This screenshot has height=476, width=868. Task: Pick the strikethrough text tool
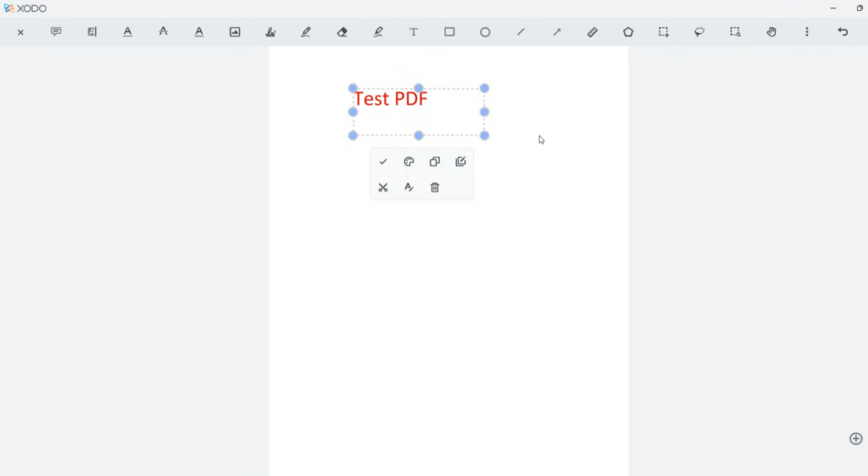pyautogui.click(x=163, y=32)
